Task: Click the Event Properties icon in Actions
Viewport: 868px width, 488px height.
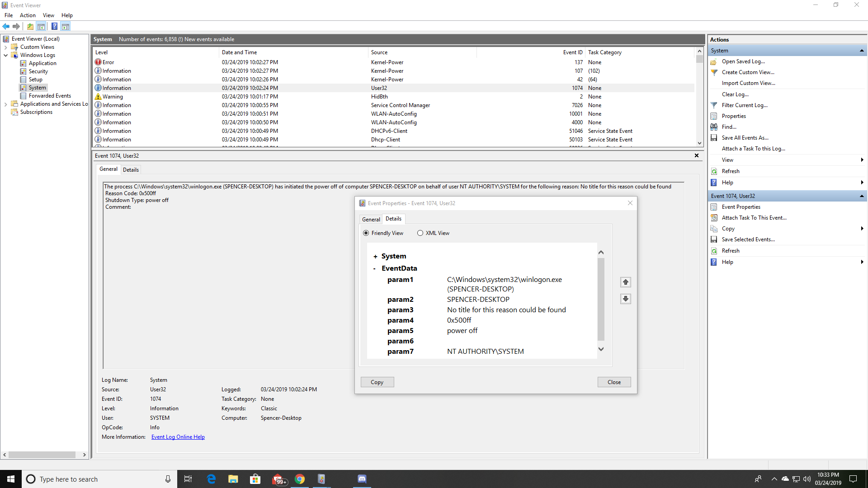Action: pos(714,207)
